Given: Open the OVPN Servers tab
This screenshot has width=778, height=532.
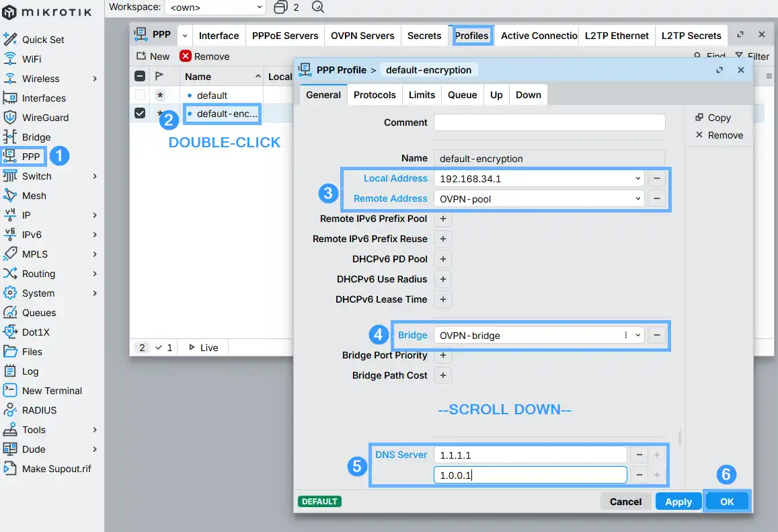Looking at the screenshot, I should click(362, 36).
